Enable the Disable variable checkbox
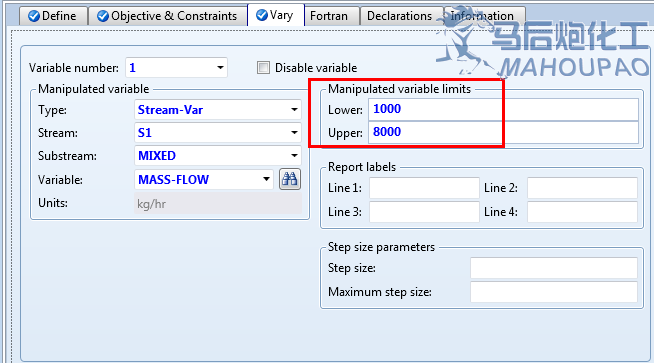This screenshot has width=654, height=363. [x=263, y=67]
